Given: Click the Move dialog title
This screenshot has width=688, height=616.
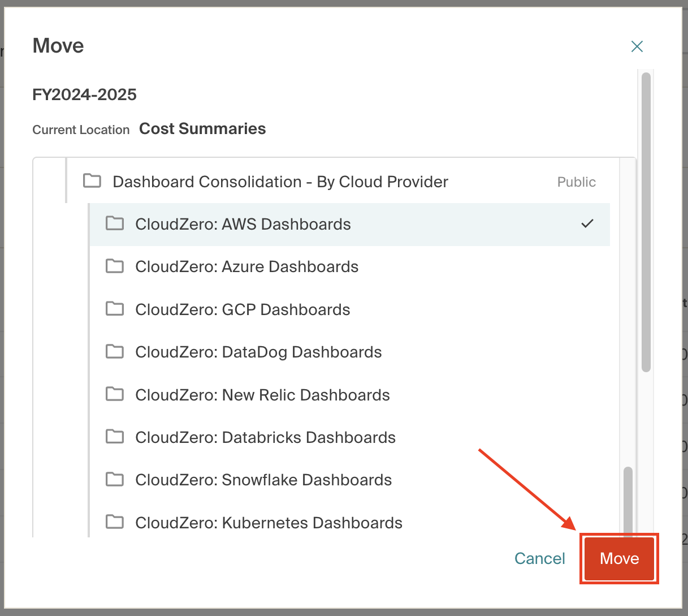Looking at the screenshot, I should [x=58, y=46].
